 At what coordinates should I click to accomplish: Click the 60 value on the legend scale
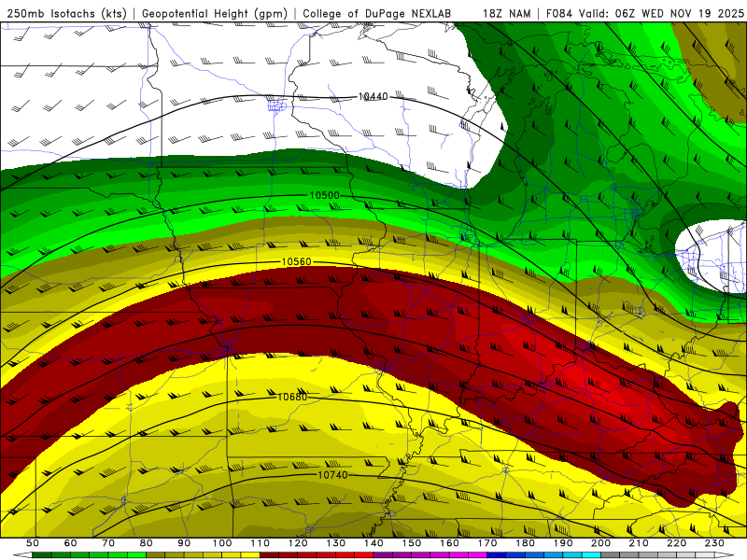point(70,543)
